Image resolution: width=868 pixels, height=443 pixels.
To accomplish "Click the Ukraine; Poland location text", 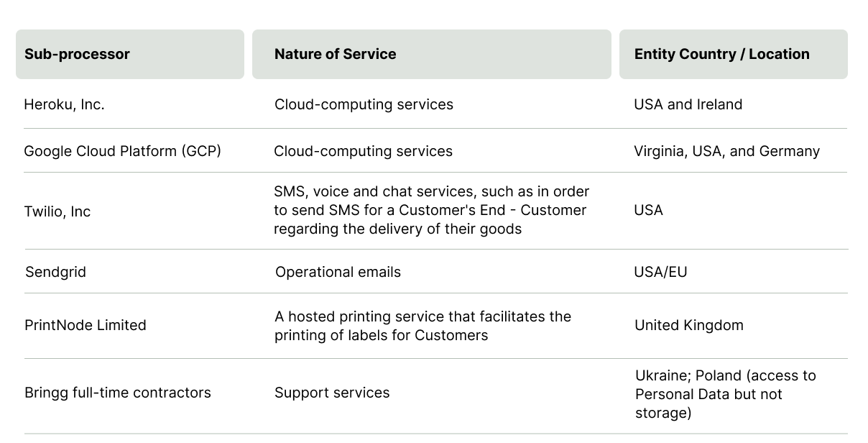I will [x=725, y=394].
